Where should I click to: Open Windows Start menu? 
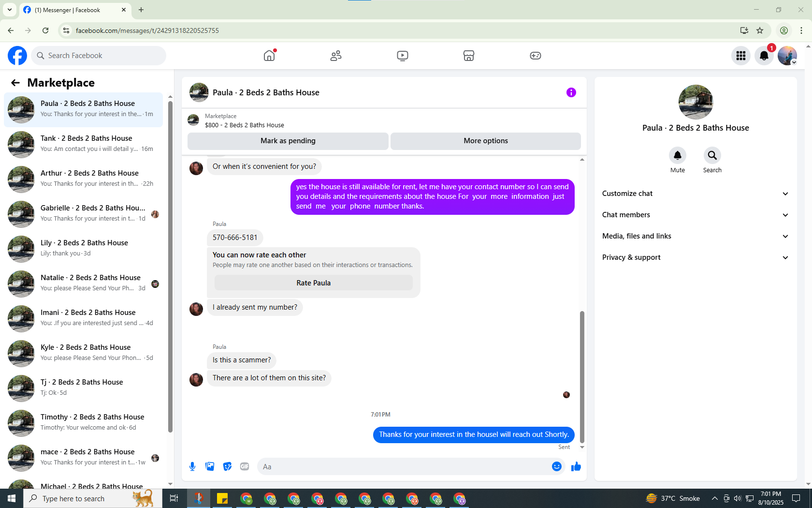pos(12,498)
